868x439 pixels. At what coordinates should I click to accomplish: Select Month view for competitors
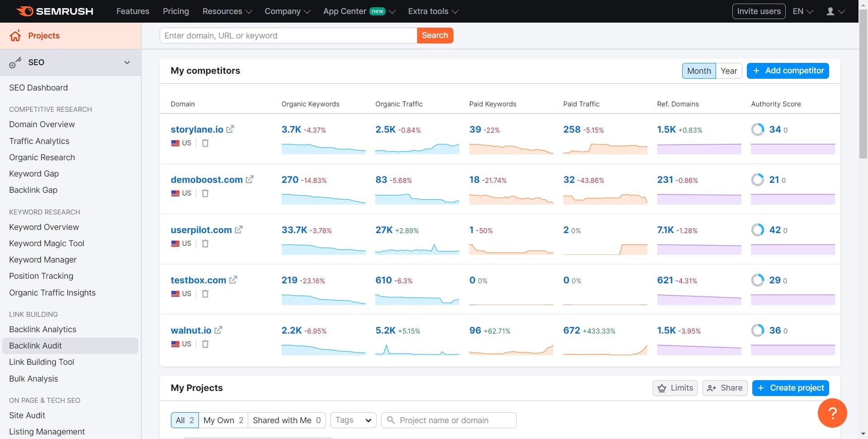tap(698, 71)
